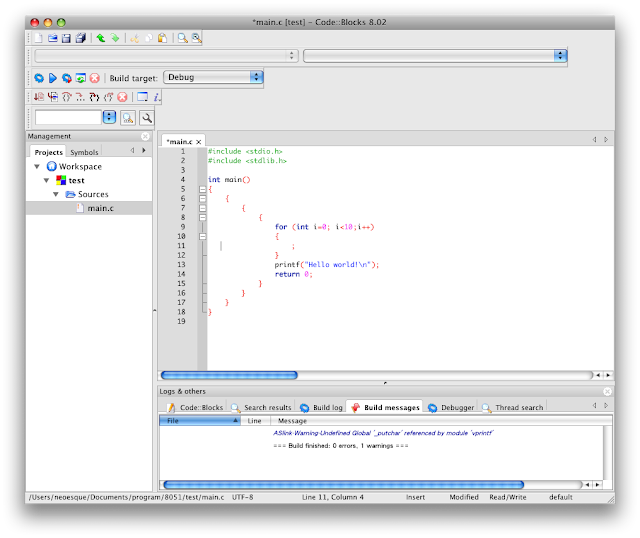Open the Debugger log tab
This screenshot has height=538, width=640.
(451, 407)
